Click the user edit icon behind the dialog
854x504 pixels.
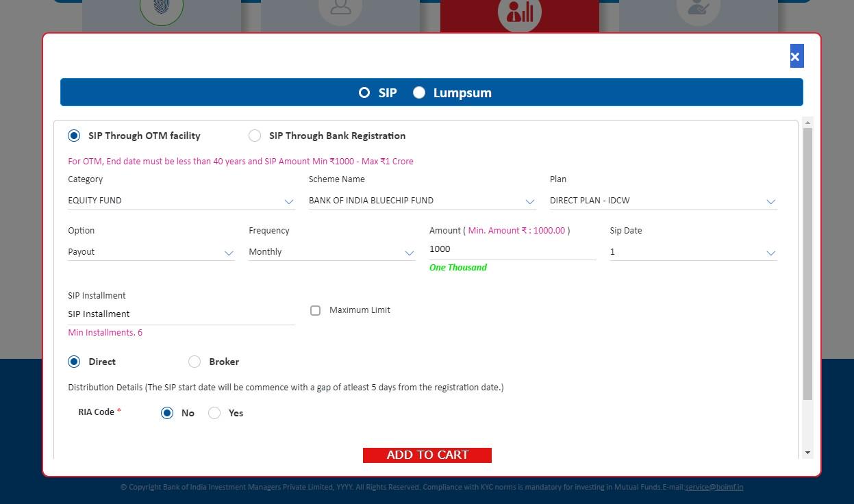pos(699,10)
